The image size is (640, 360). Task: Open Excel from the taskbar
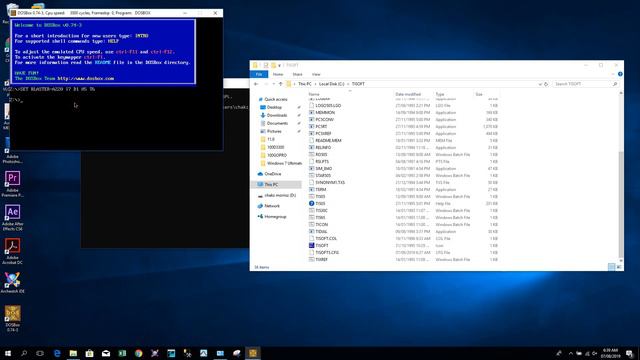[x=122, y=353]
